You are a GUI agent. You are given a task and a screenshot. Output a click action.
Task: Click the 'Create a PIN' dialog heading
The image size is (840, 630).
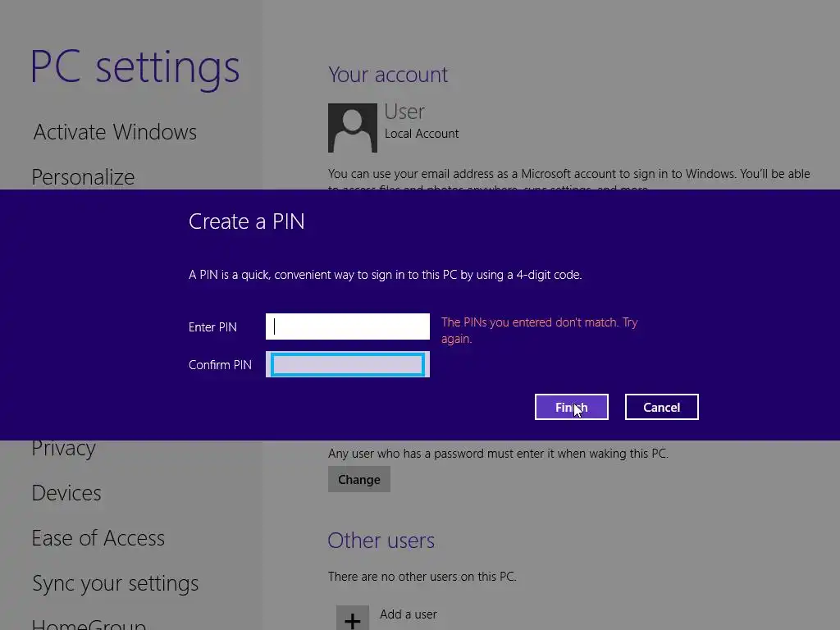tap(246, 221)
